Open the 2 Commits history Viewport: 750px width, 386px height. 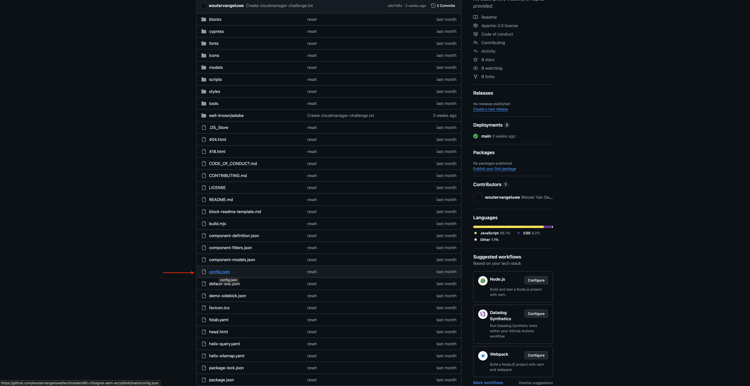tap(443, 6)
